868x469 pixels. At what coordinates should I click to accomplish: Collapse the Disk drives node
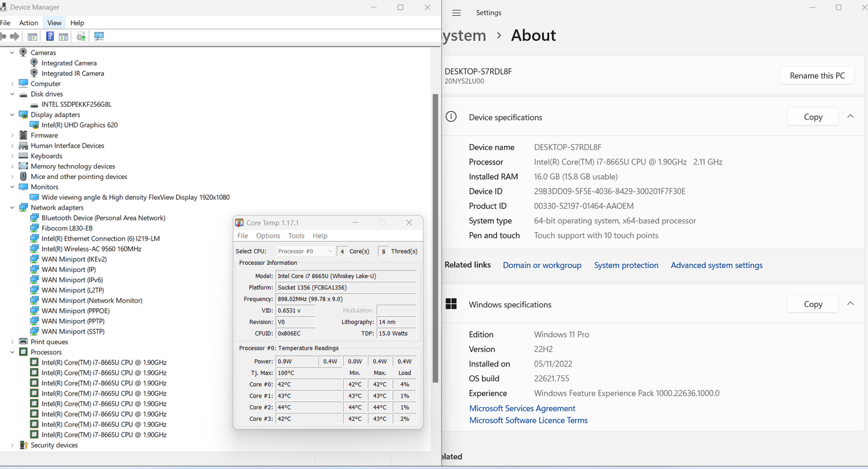point(12,94)
